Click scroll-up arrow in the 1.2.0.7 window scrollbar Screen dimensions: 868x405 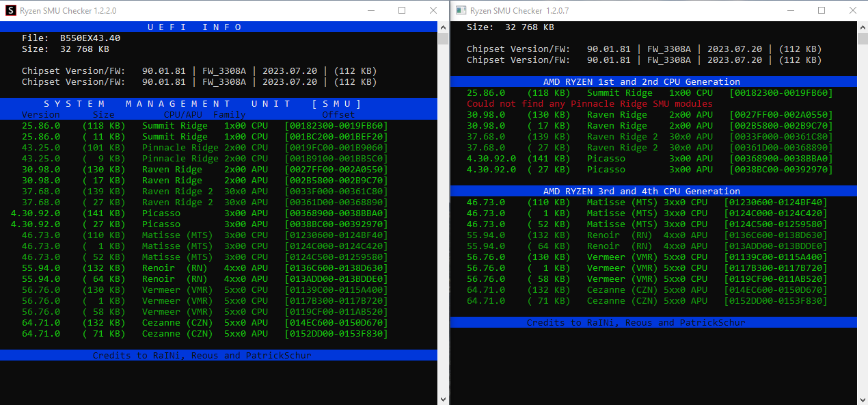pyautogui.click(x=862, y=27)
